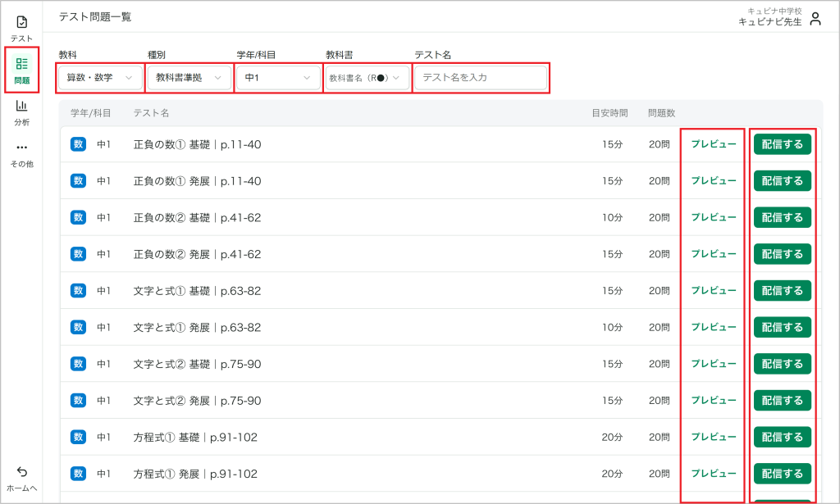840x504 pixels.
Task: Click 数 badge in 正負の数① 発展 row
Action: (78, 181)
